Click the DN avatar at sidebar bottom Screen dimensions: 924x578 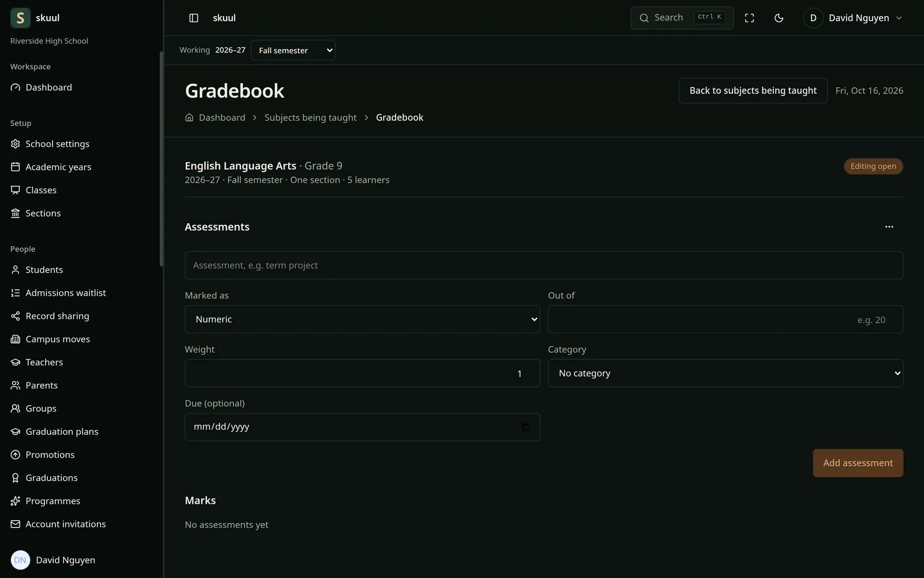[x=20, y=560]
